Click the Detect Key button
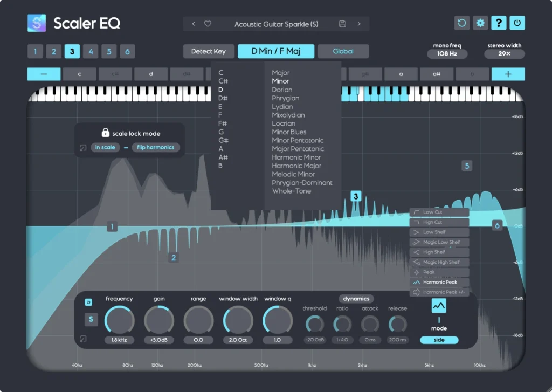 tap(209, 51)
